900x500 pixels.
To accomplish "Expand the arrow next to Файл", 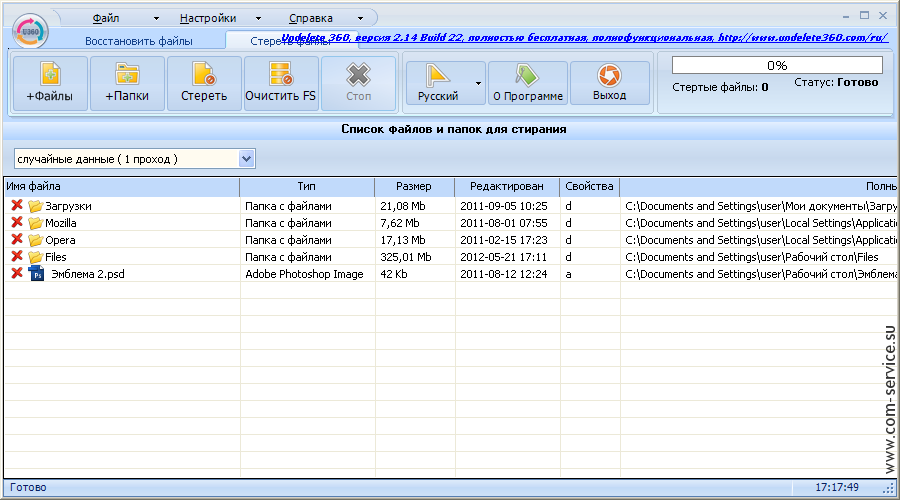I will 156,18.
